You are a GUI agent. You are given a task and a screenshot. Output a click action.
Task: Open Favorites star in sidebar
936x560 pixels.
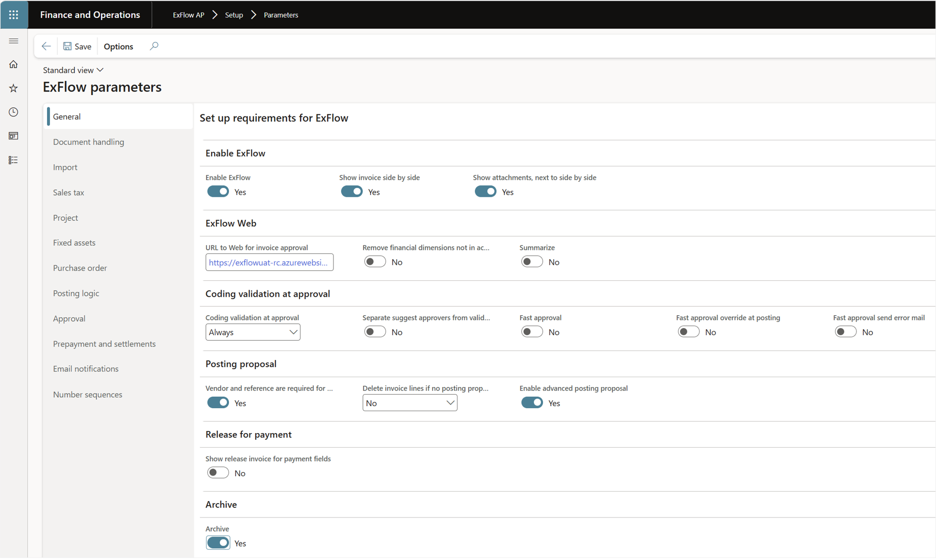click(x=13, y=88)
